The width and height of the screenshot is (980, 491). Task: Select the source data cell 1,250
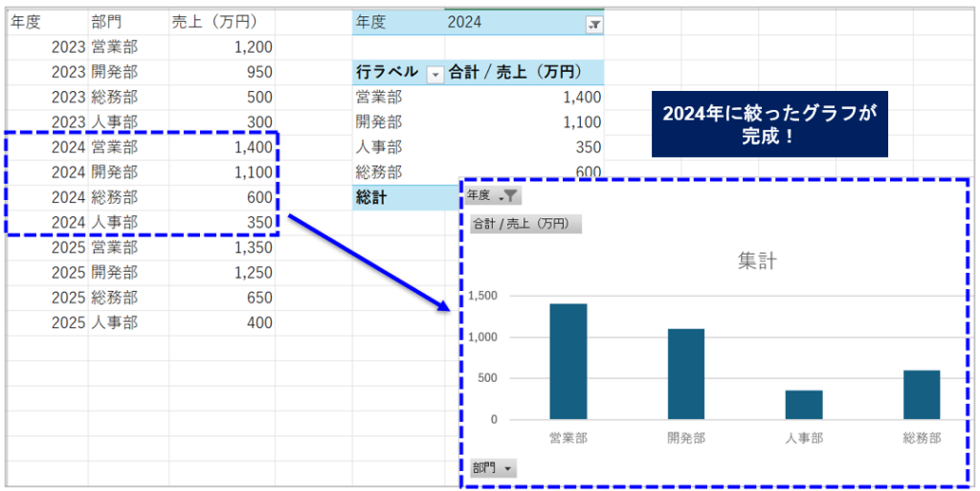tap(222, 273)
